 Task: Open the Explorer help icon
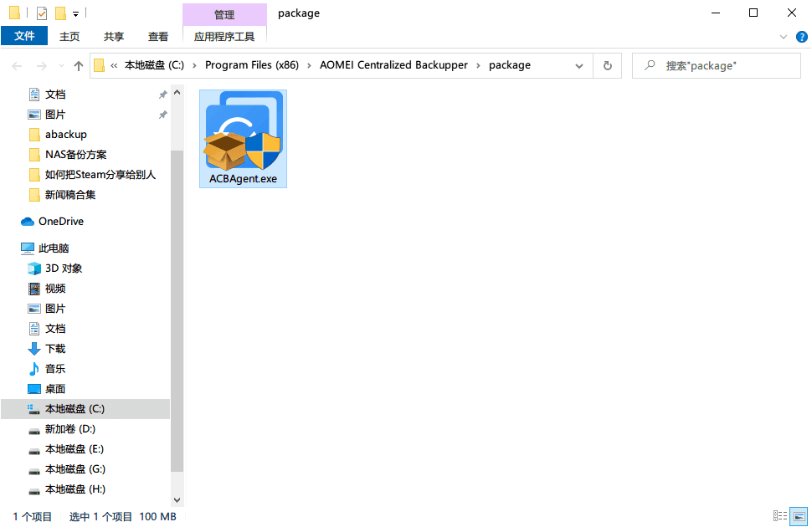(x=801, y=37)
